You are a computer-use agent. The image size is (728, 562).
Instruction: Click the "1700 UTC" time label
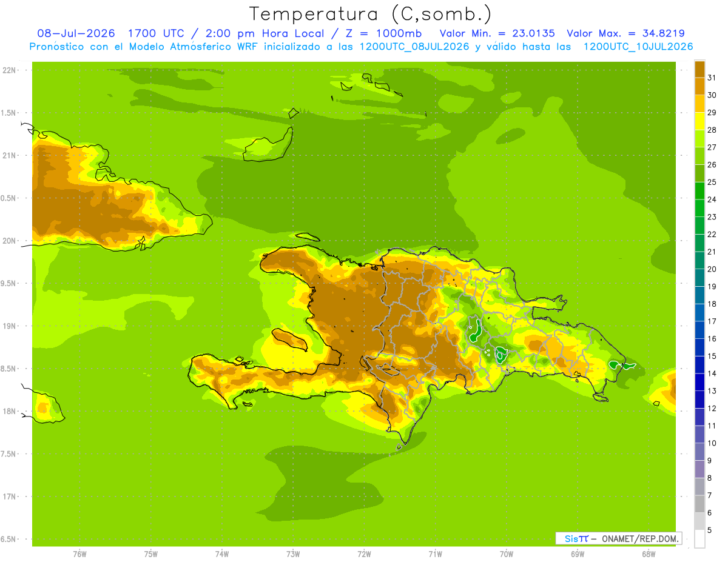click(155, 33)
